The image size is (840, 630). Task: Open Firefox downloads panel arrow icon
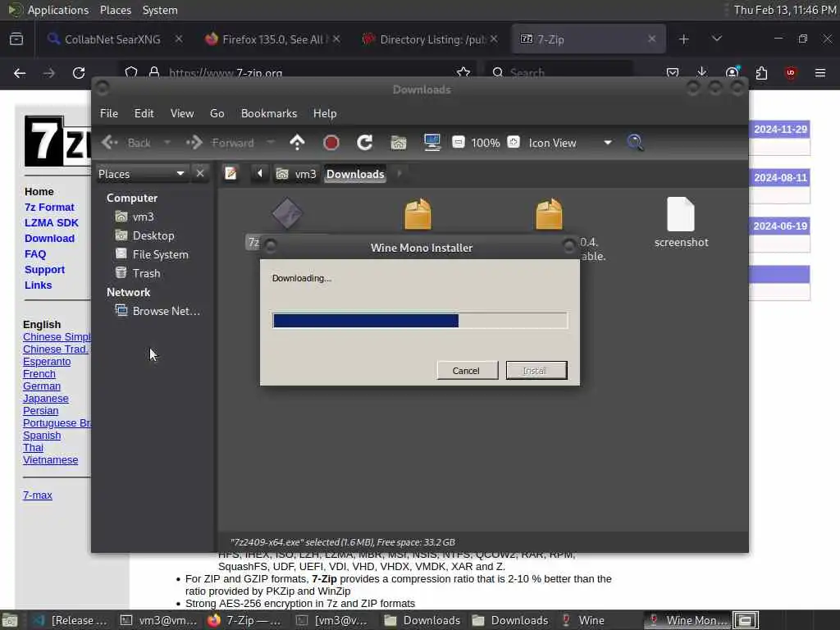point(702,72)
